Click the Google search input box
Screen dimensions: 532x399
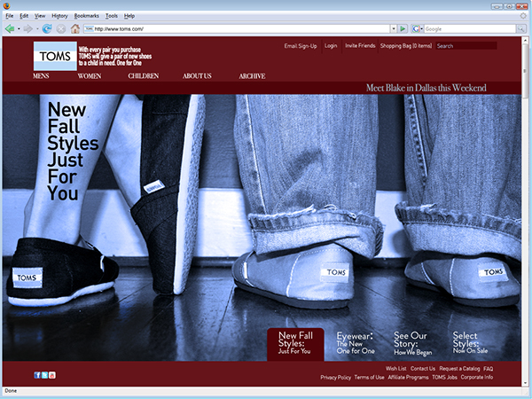[x=470, y=29]
